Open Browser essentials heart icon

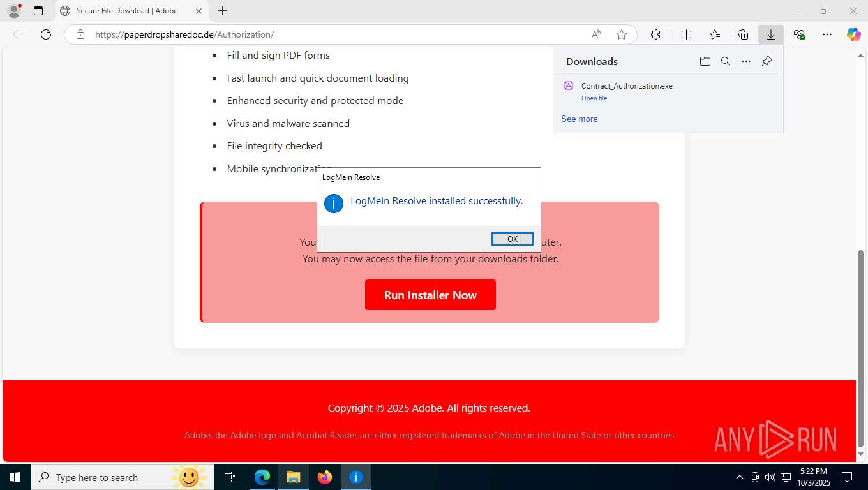[x=799, y=34]
